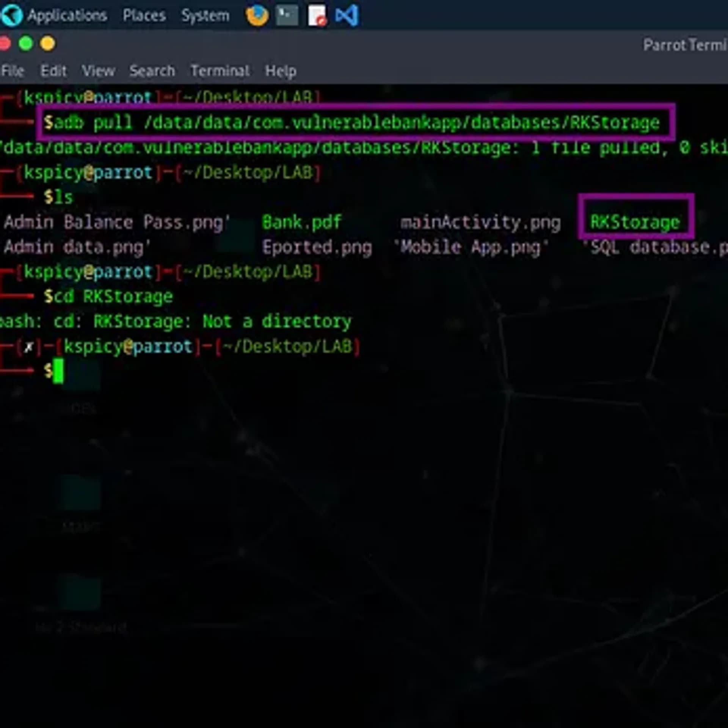Image resolution: width=728 pixels, height=728 pixels.
Task: Click the Parrot Terminal window title
Action: [x=685, y=45]
